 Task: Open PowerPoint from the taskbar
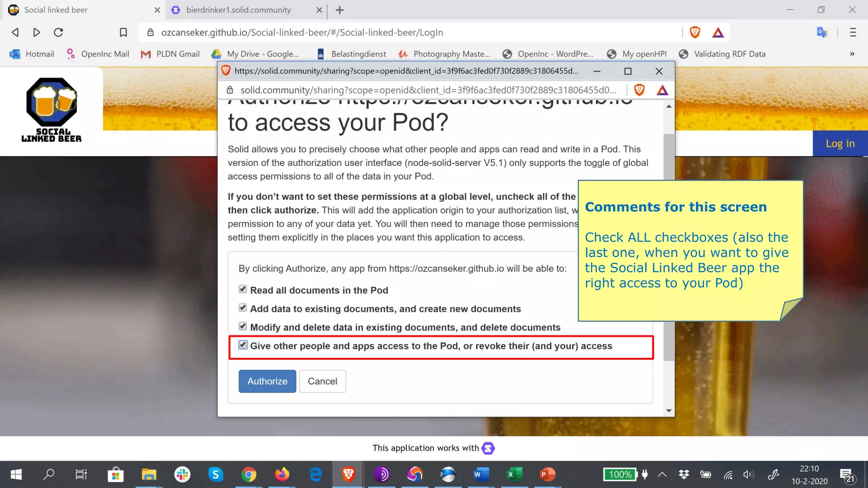[x=547, y=474]
